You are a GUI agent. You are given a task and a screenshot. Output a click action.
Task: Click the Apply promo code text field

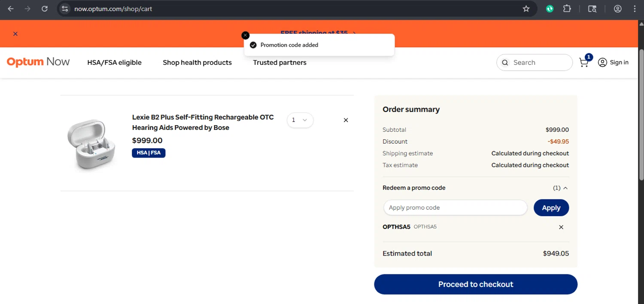(455, 208)
